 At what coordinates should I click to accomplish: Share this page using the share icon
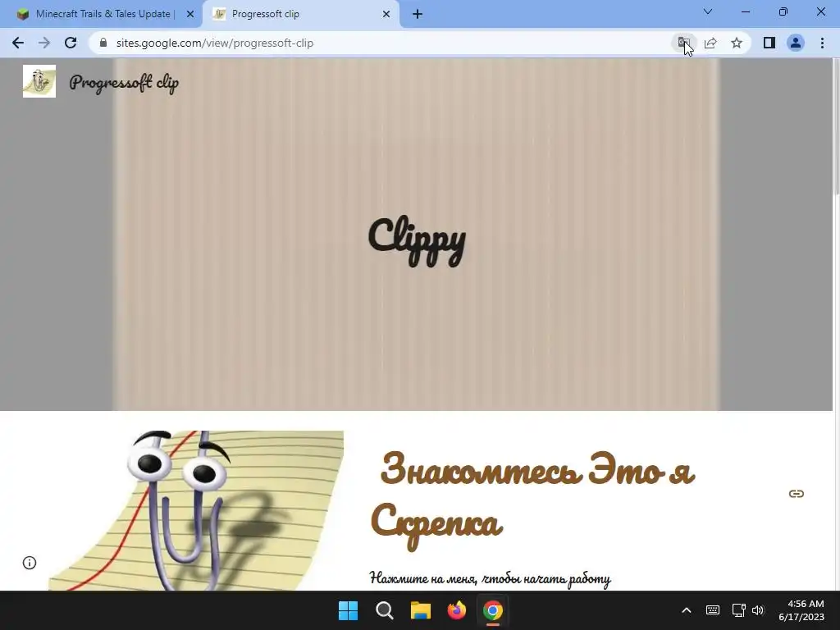(710, 43)
